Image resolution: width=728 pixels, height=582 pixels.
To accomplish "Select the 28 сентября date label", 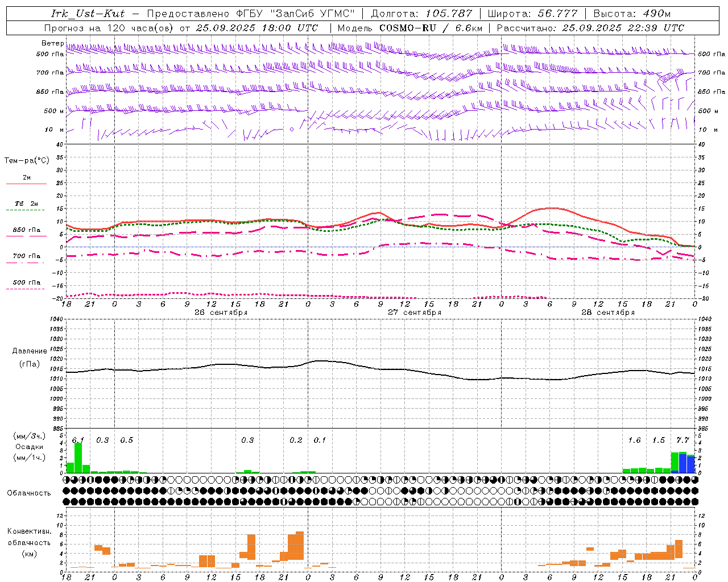I will pyautogui.click(x=608, y=313).
